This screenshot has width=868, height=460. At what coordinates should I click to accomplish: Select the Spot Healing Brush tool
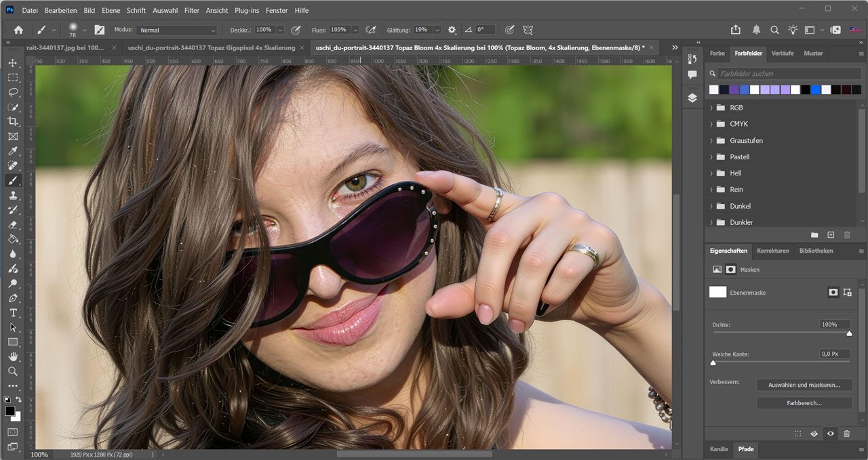[x=13, y=166]
